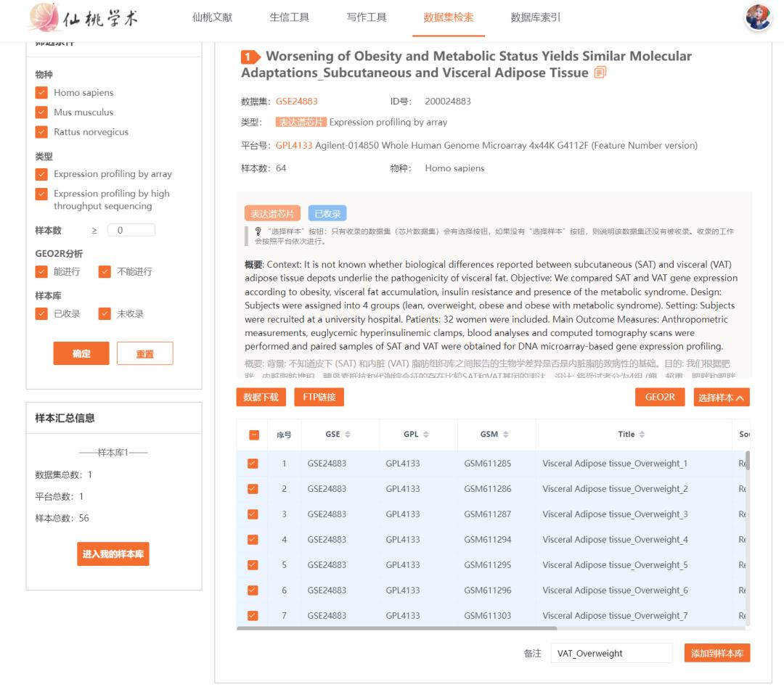
Task: Collapse the 选择样本 panel
Action: point(722,398)
